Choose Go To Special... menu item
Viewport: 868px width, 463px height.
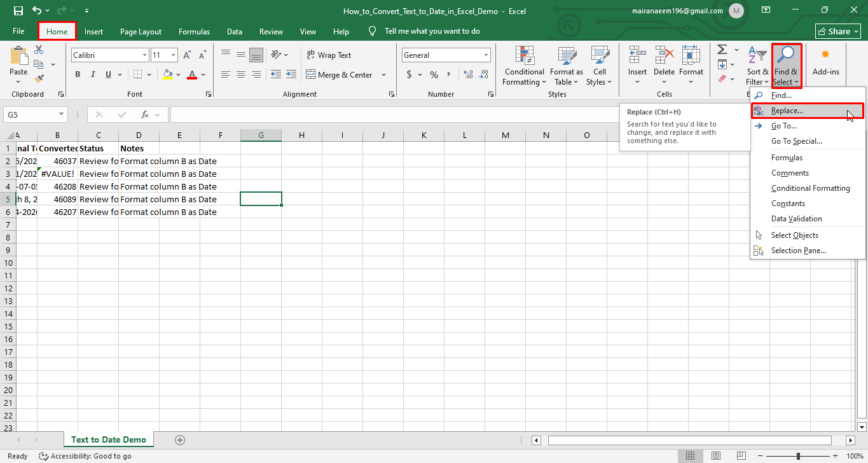(x=808, y=141)
